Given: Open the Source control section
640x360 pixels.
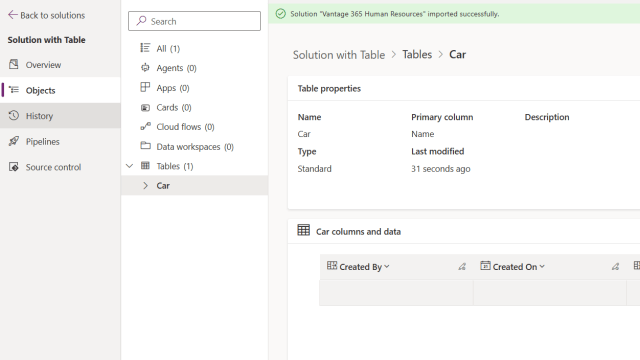Looking at the screenshot, I should tap(60, 167).
